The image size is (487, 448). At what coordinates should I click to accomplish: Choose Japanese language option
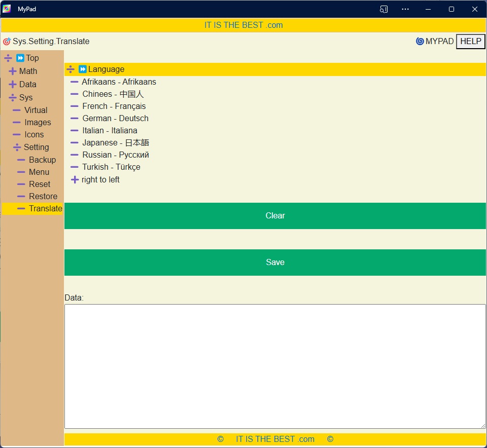115,143
